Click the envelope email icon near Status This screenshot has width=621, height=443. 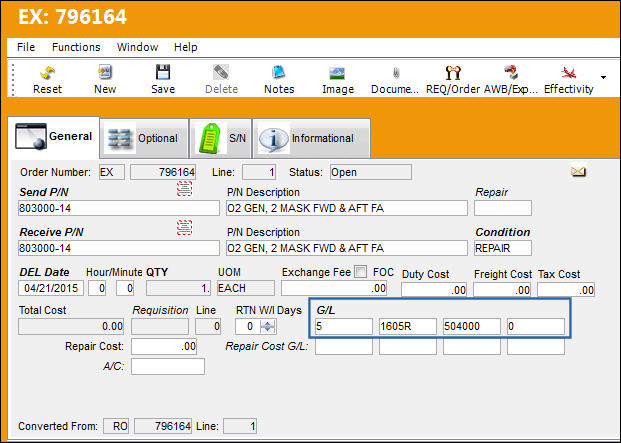point(578,172)
